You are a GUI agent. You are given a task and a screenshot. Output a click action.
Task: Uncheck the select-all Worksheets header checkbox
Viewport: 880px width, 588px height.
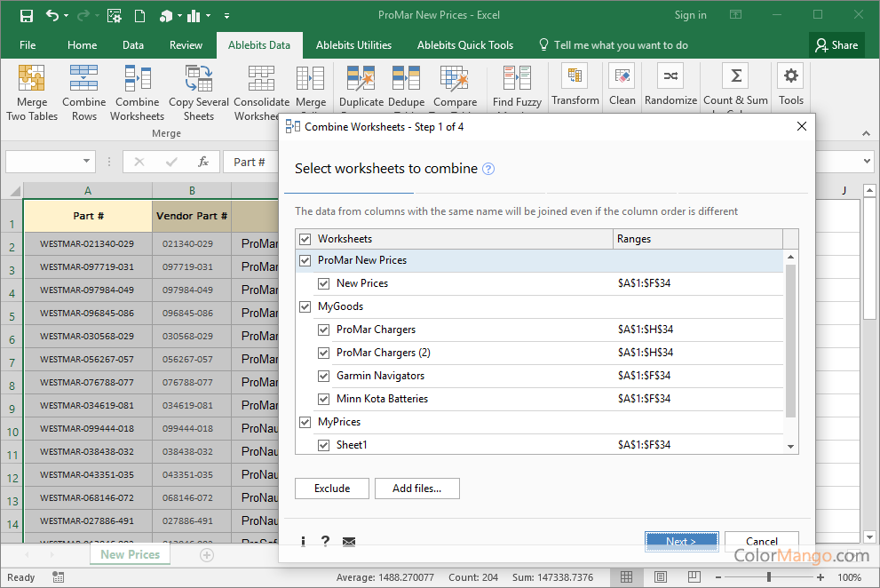coord(305,239)
